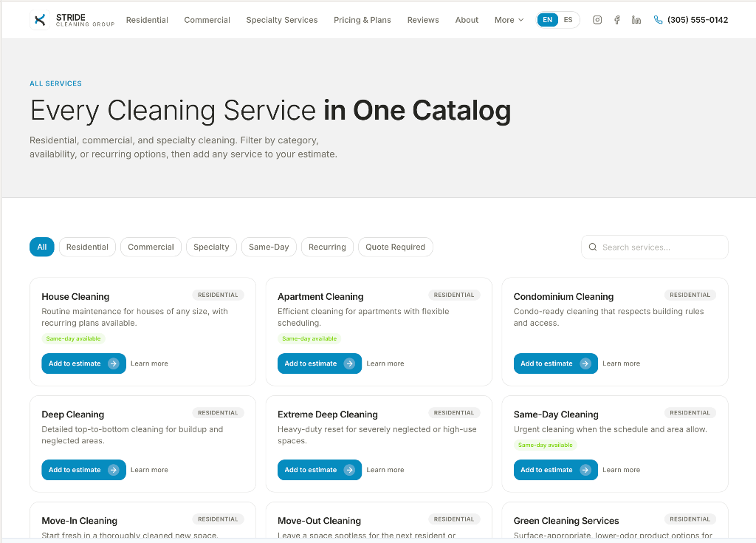Open the Reviews nav item
This screenshot has width=756, height=543.
coord(423,20)
